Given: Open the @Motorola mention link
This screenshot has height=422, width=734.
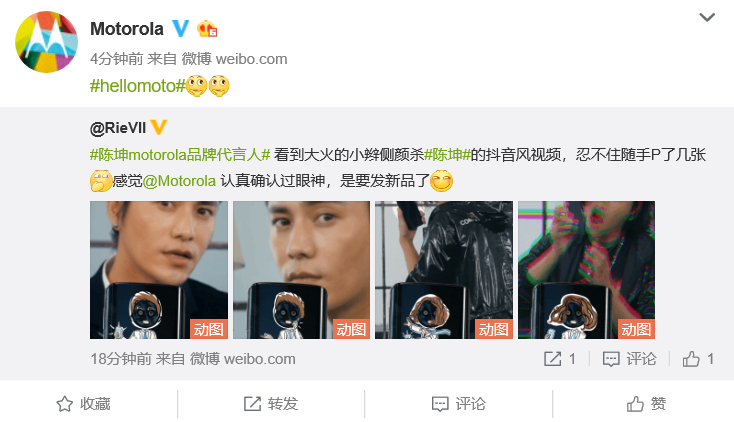Looking at the screenshot, I should tap(179, 181).
